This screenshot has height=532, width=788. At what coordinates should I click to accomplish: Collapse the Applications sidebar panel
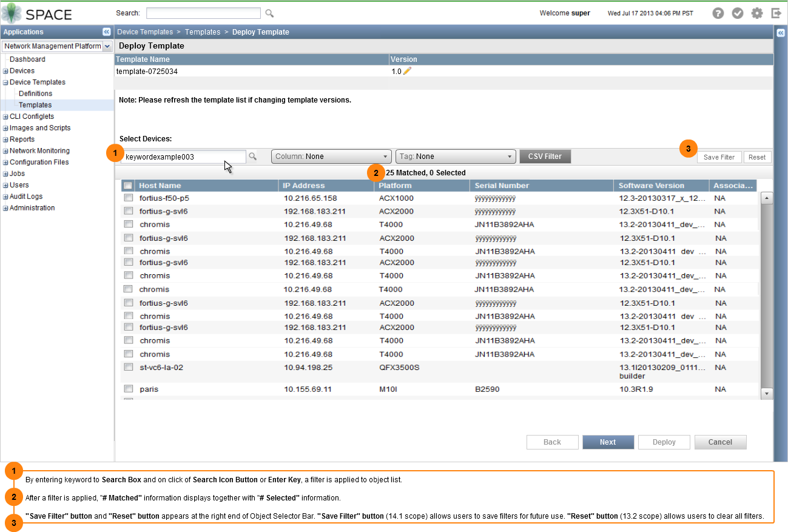106,32
